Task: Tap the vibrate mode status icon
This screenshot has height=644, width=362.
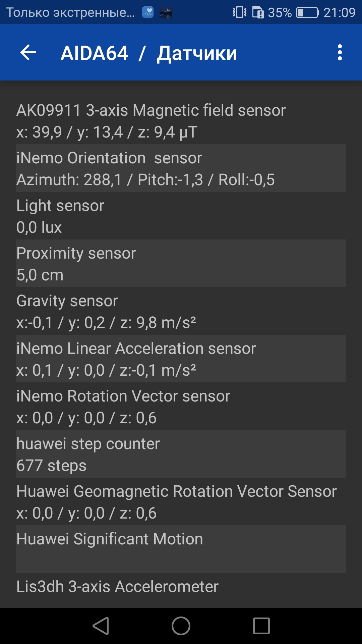Action: coord(240,12)
